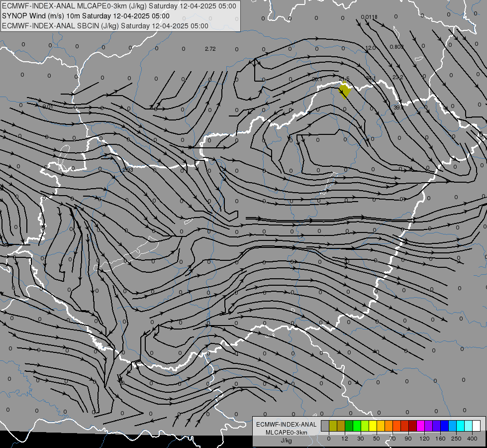Screen dimensions: 487x448
Task: Click the map value 12.0
Action: pyautogui.click(x=370, y=48)
